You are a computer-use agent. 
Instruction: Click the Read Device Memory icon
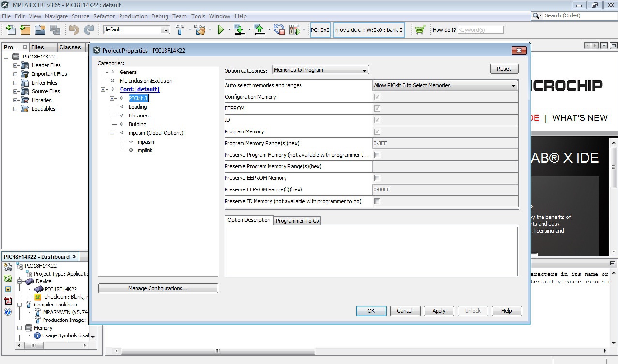tap(259, 30)
